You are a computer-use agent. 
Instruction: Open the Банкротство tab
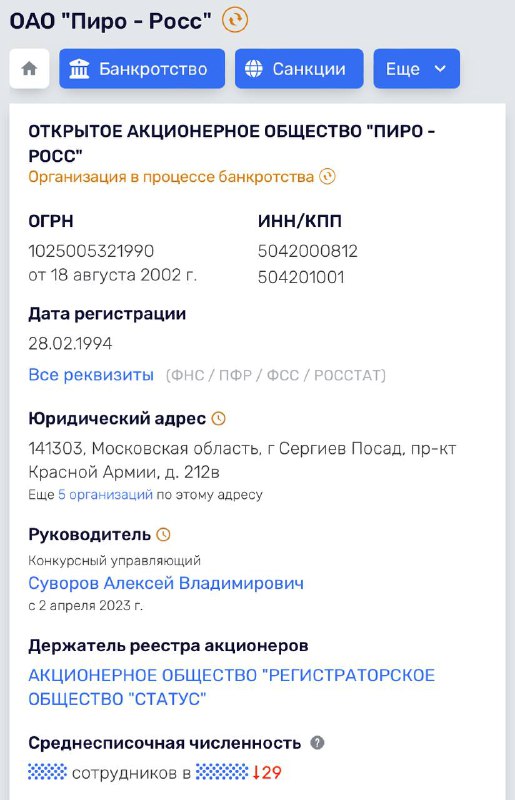(x=142, y=68)
